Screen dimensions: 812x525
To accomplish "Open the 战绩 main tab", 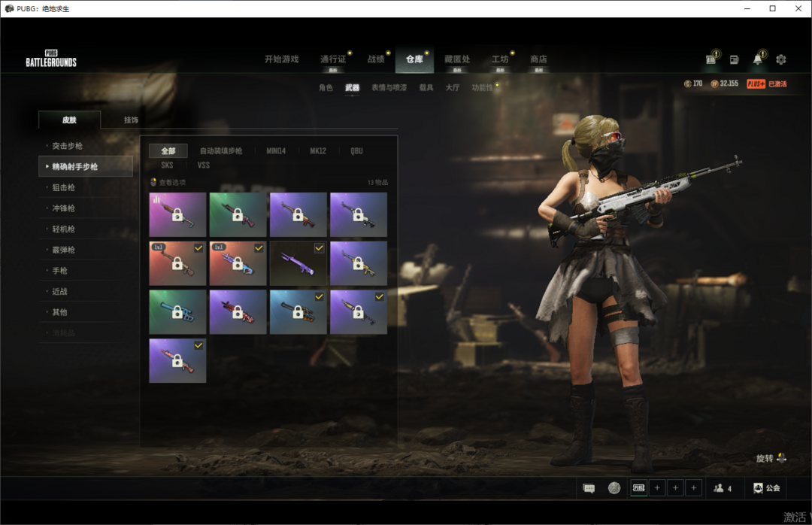I will tap(376, 59).
